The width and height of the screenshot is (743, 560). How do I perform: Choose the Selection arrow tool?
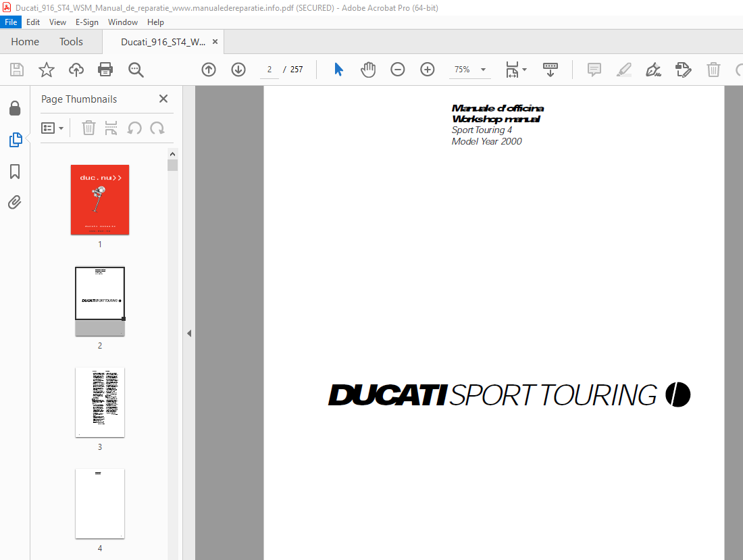pyautogui.click(x=338, y=70)
